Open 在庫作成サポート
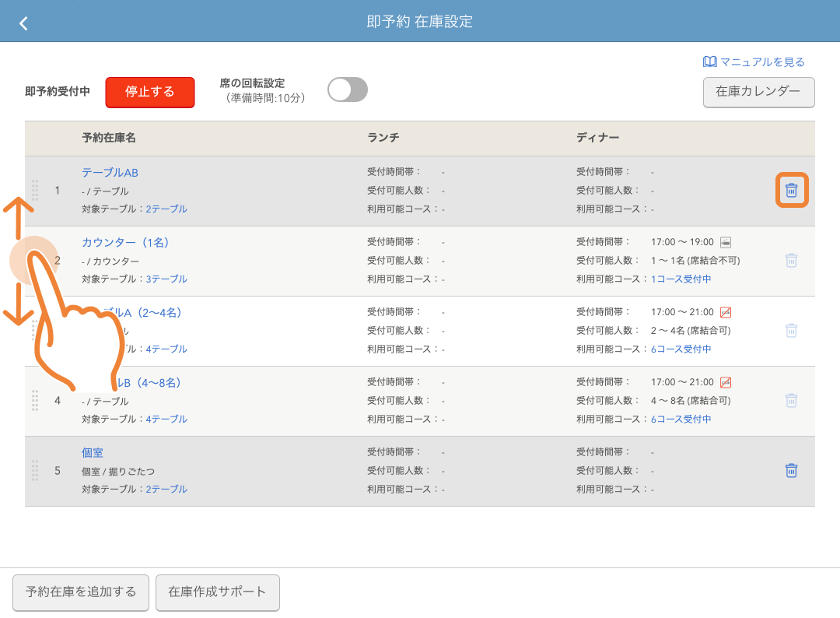Viewport: 840px width, 618px height. pyautogui.click(x=217, y=592)
